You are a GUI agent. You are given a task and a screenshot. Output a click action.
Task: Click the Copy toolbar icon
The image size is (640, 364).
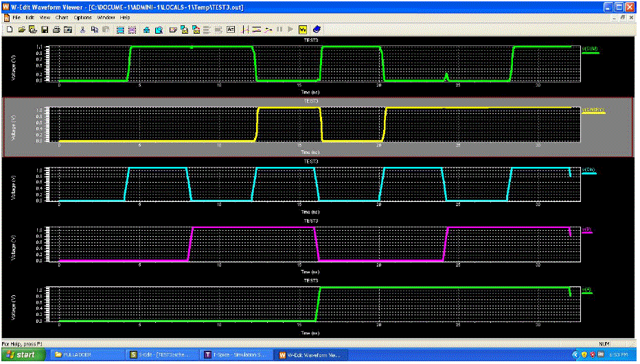94,30
